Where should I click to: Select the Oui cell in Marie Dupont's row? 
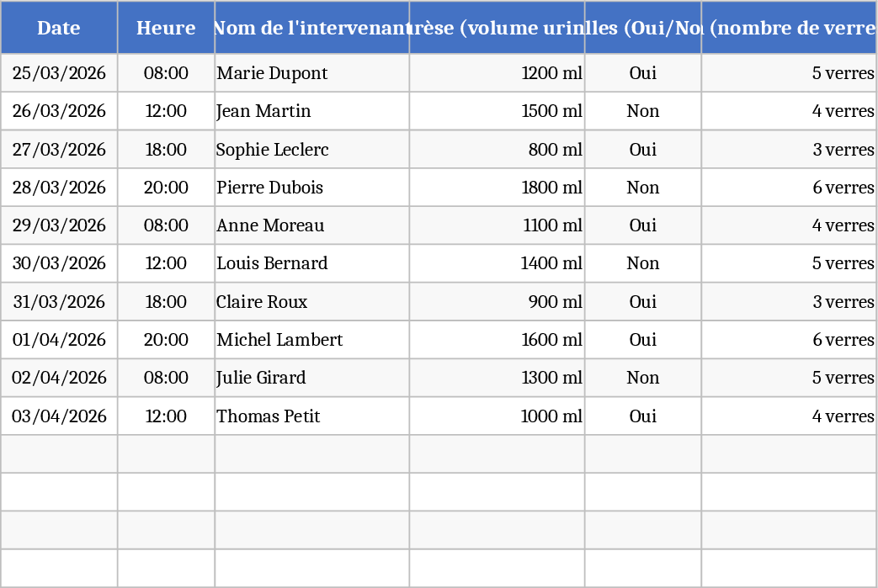643,73
